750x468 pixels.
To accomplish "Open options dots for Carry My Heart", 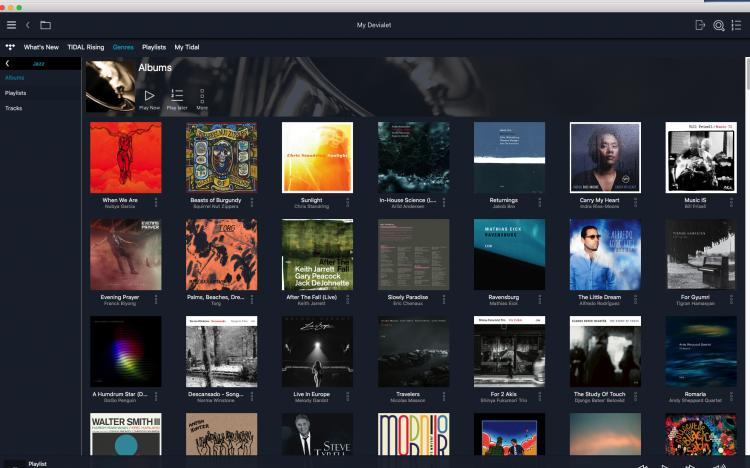I will (x=636, y=202).
